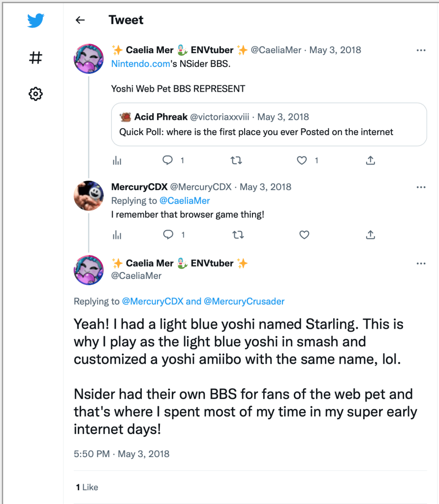
Task: Click the @MercuryCrusader mention link
Action: pos(244,302)
